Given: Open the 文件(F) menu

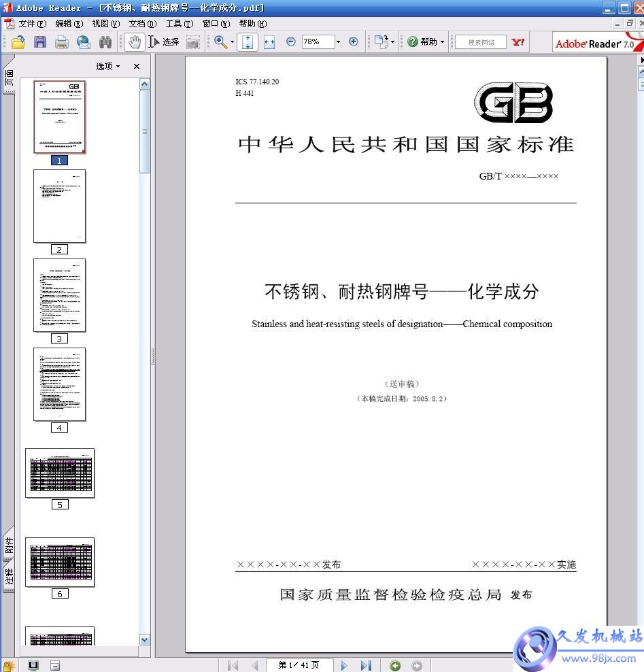Looking at the screenshot, I should [x=33, y=24].
